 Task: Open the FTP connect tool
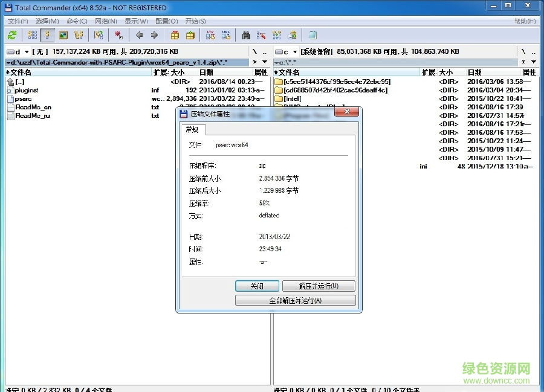point(210,34)
